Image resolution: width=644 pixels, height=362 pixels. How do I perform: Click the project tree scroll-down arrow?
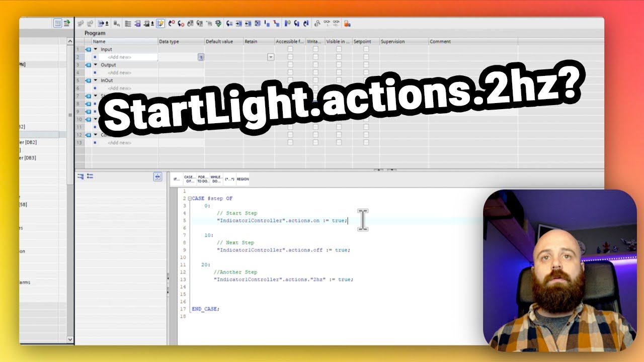click(x=70, y=339)
